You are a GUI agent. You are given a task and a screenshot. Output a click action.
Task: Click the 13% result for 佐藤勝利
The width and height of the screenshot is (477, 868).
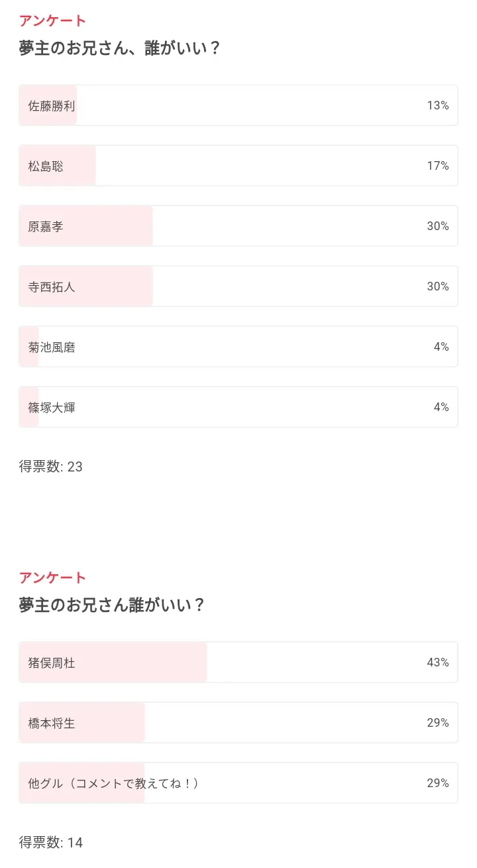(438, 105)
